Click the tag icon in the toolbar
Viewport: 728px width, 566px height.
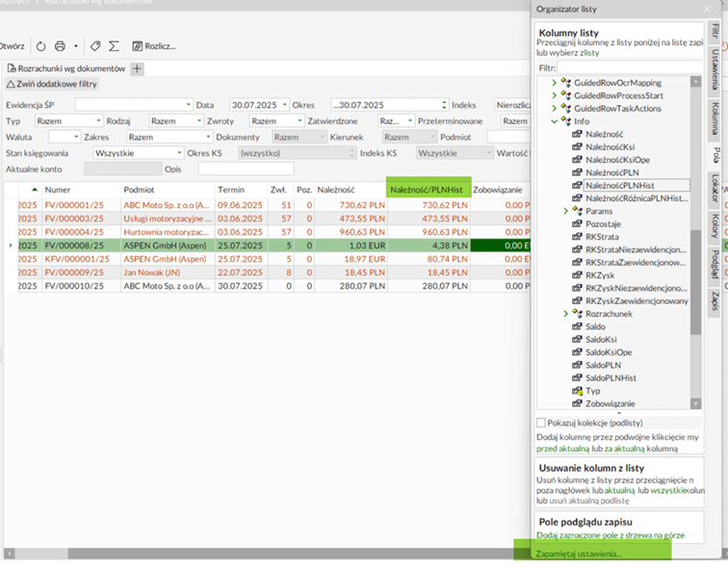[95, 46]
